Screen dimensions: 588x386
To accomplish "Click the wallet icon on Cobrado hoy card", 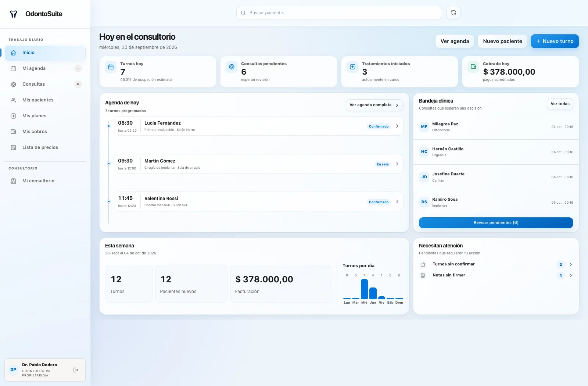I will [473, 67].
